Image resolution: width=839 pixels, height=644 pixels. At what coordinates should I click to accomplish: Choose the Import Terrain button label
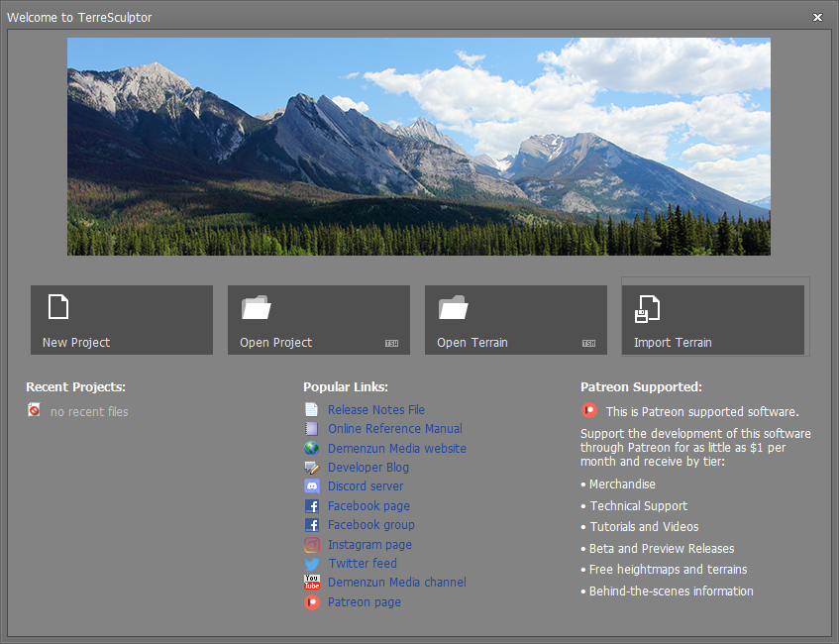[x=673, y=343]
